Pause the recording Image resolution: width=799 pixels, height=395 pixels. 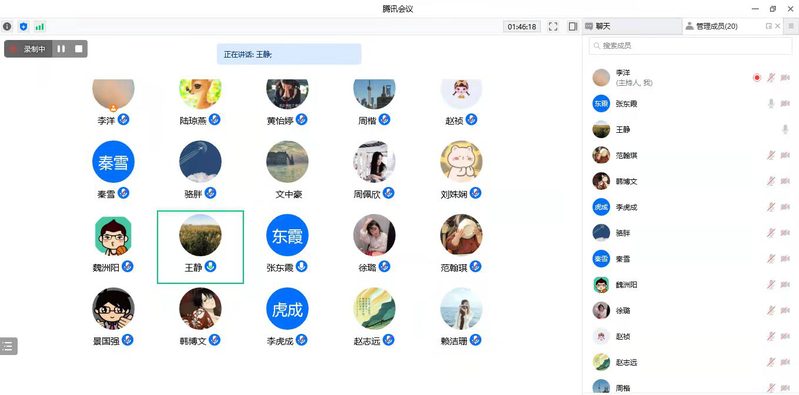click(61, 49)
